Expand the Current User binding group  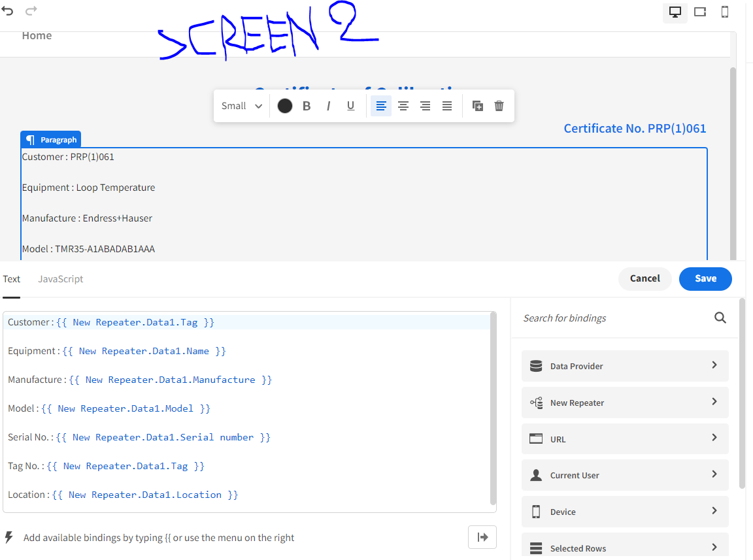click(624, 475)
